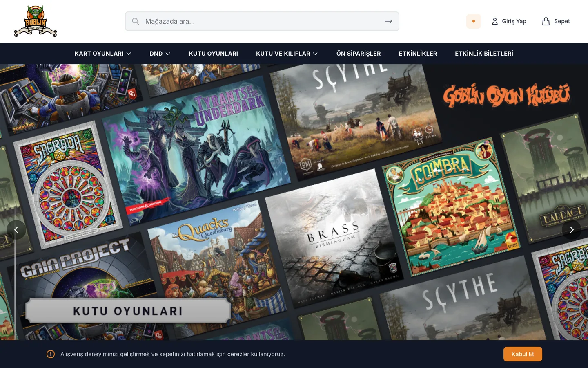Click the Tyrants of the Underdark cover
This screenshot has height=368, width=588.
(196, 151)
